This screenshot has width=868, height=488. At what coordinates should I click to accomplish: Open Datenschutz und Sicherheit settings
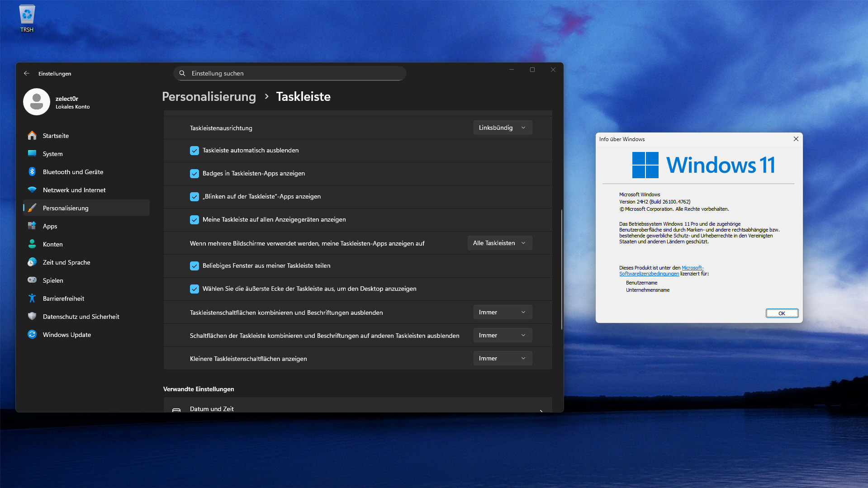click(86, 317)
